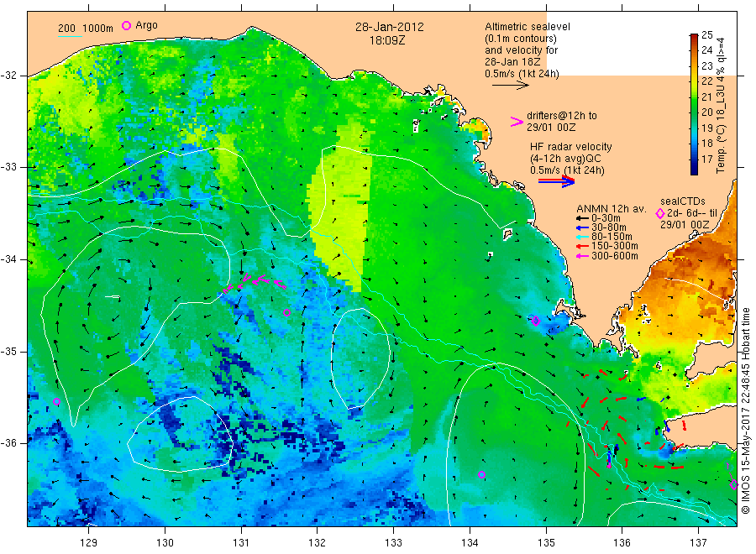Click the temperature color bar
This screenshot has height=554, width=756.
click(694, 104)
